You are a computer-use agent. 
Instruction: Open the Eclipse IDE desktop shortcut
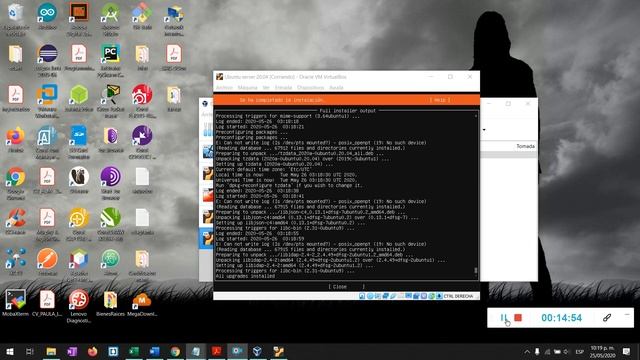click(47, 60)
